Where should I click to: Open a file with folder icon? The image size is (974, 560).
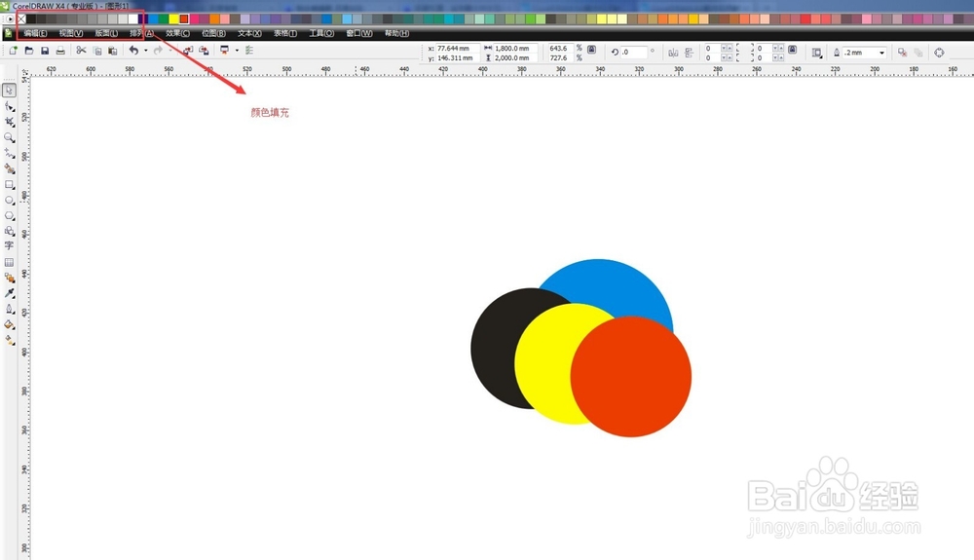coord(28,51)
